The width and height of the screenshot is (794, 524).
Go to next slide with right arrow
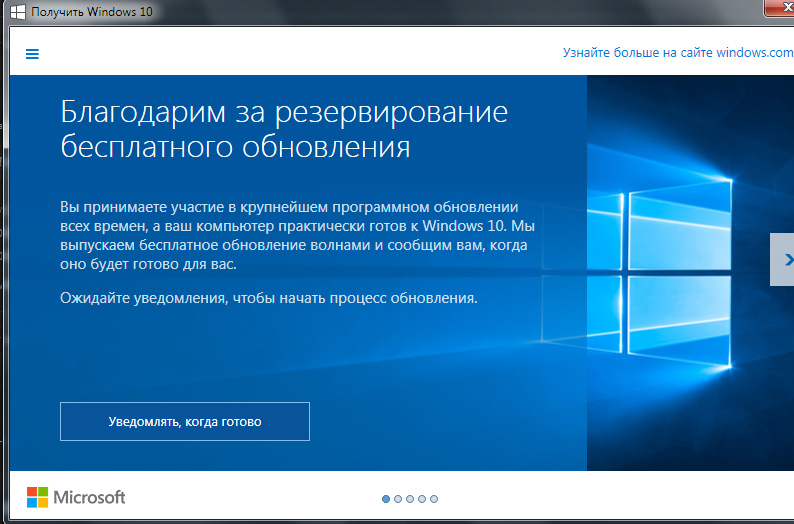783,260
